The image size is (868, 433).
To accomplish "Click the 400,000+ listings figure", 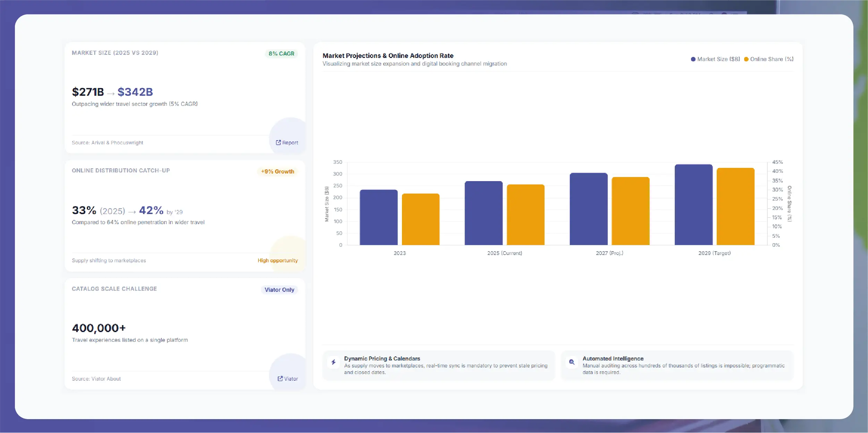I will 99,328.
